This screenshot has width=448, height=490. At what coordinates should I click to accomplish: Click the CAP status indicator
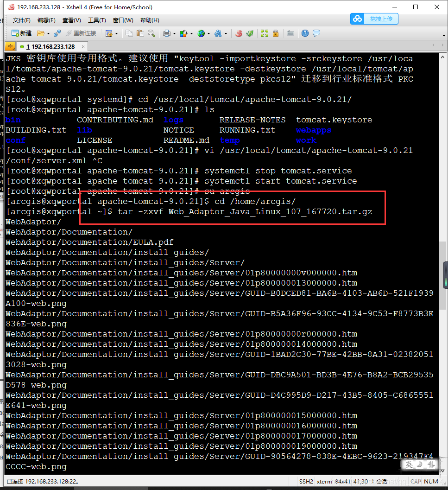[416, 482]
